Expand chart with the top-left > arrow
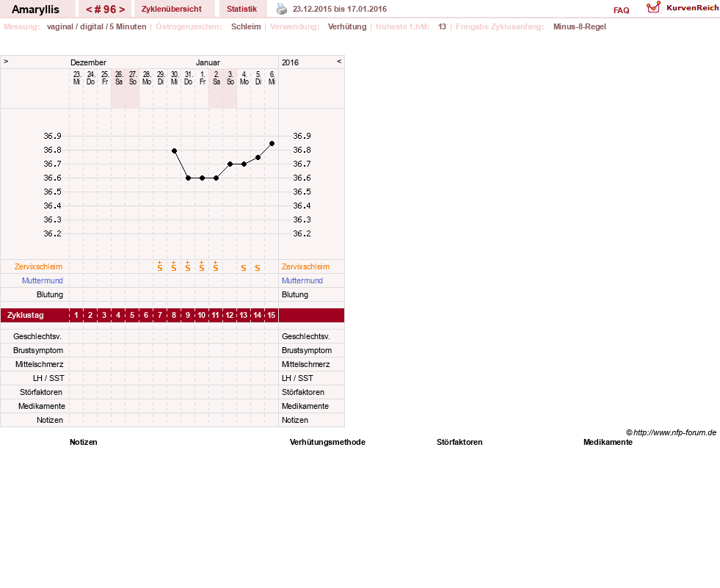Image resolution: width=720 pixels, height=588 pixels. tap(6, 61)
